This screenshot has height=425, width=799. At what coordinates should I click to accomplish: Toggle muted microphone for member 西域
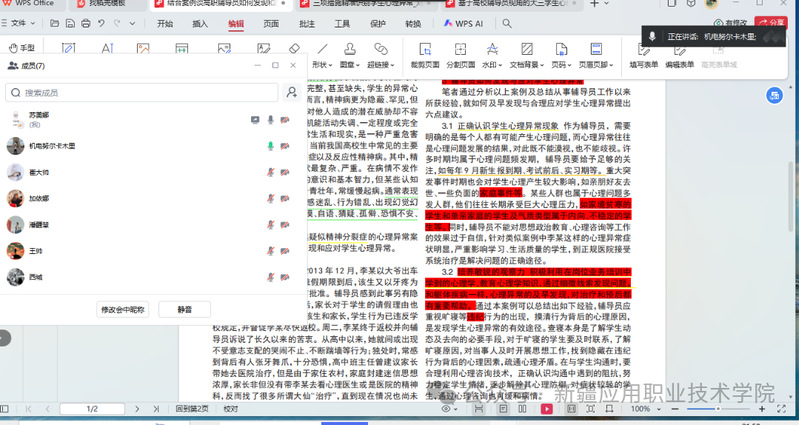coord(270,276)
